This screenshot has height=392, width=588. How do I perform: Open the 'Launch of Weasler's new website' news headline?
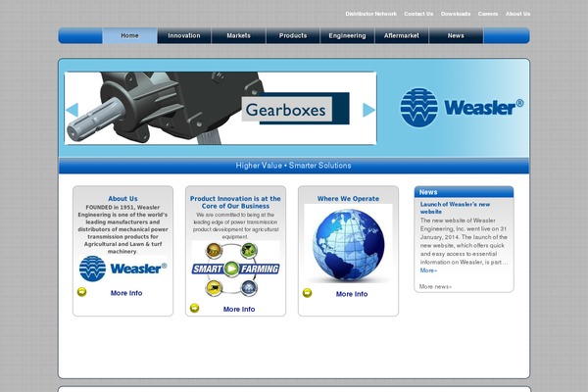pyautogui.click(x=455, y=208)
